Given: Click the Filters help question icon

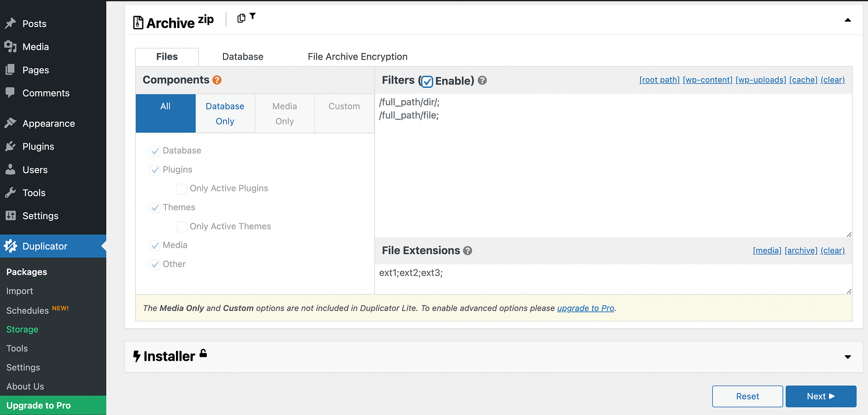Looking at the screenshot, I should 482,80.
